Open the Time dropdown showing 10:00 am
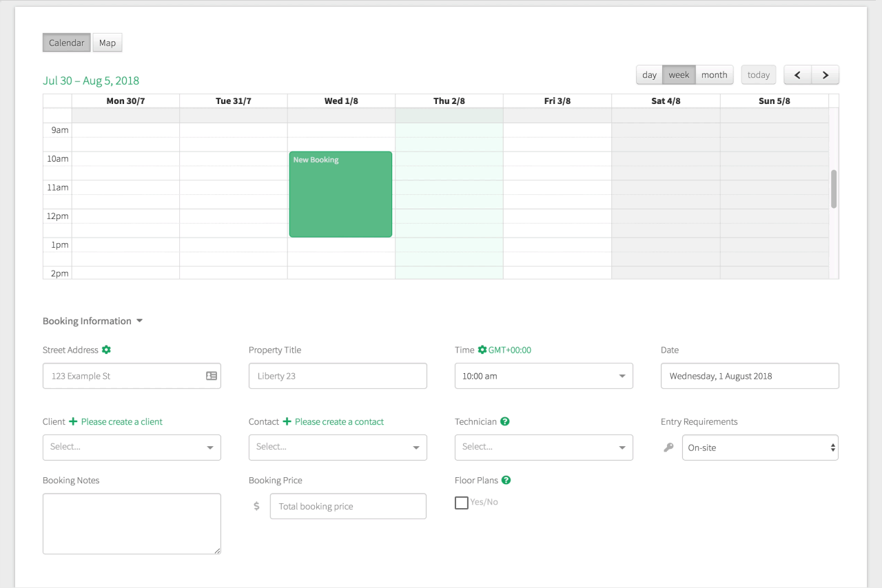 click(x=544, y=376)
